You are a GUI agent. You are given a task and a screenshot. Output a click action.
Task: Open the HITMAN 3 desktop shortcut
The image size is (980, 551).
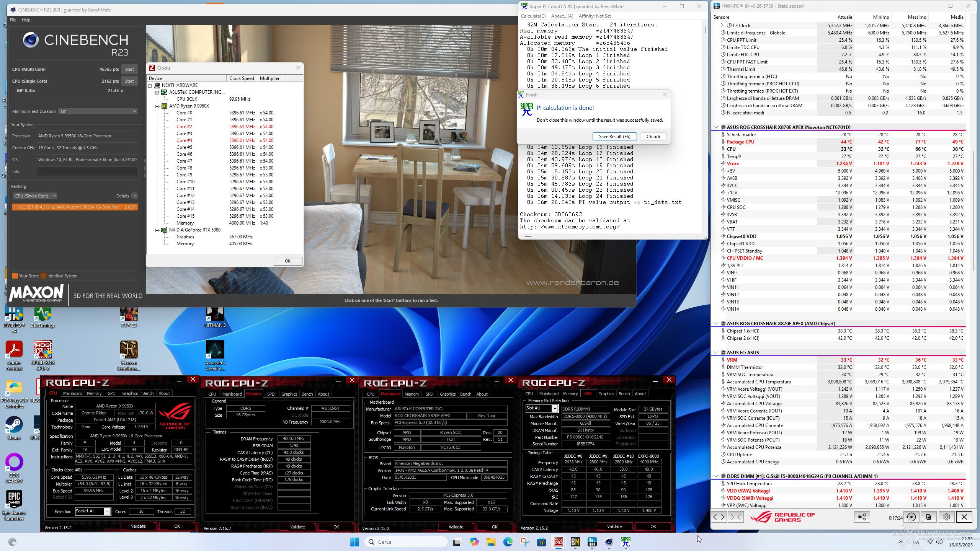point(215,318)
